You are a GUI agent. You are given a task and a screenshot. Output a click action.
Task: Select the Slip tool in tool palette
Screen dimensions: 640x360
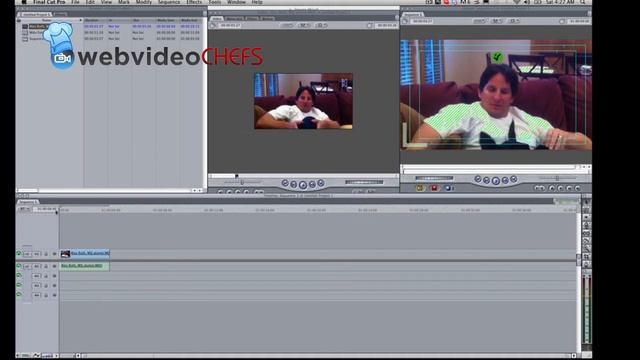(x=587, y=233)
